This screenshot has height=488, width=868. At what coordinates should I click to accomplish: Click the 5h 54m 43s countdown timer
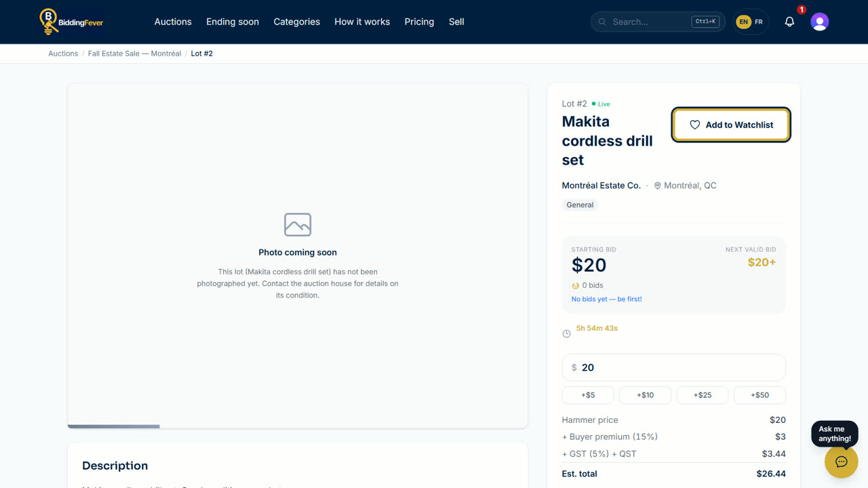(597, 328)
